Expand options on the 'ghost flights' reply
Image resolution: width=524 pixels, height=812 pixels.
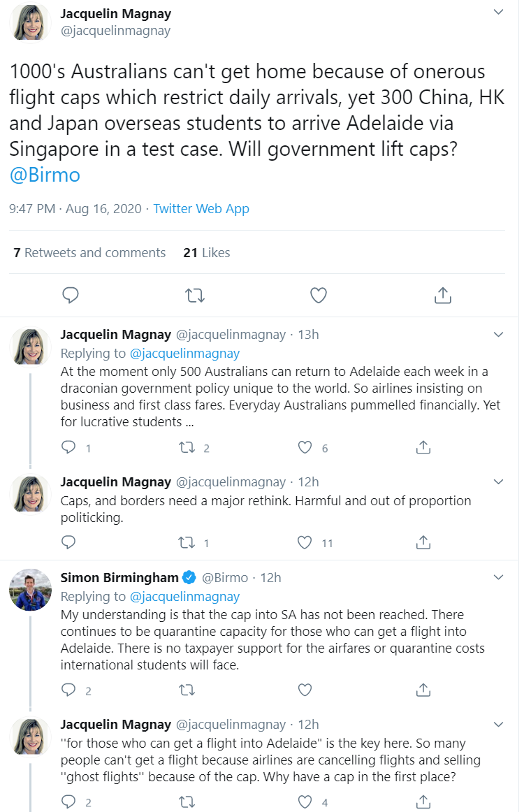pyautogui.click(x=498, y=725)
